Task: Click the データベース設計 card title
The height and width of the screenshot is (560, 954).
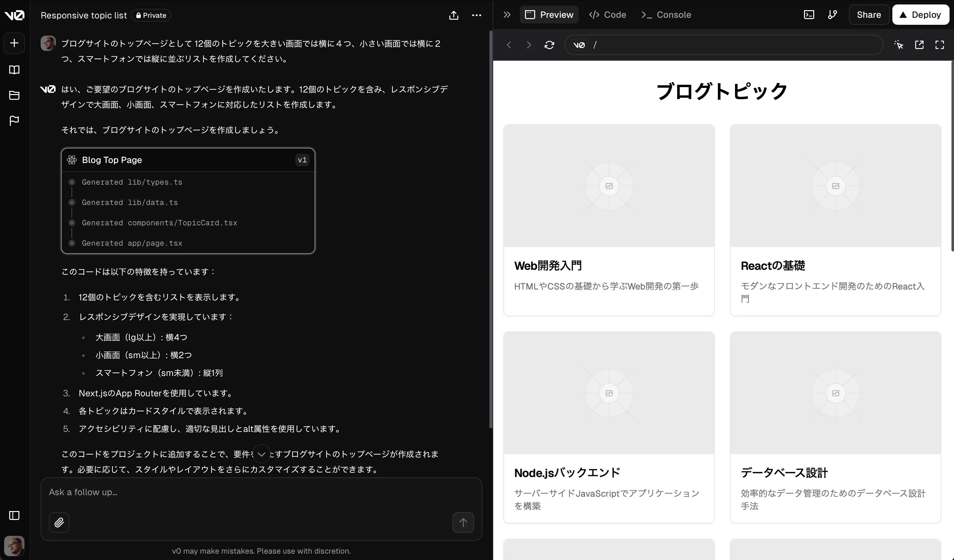Action: (784, 473)
